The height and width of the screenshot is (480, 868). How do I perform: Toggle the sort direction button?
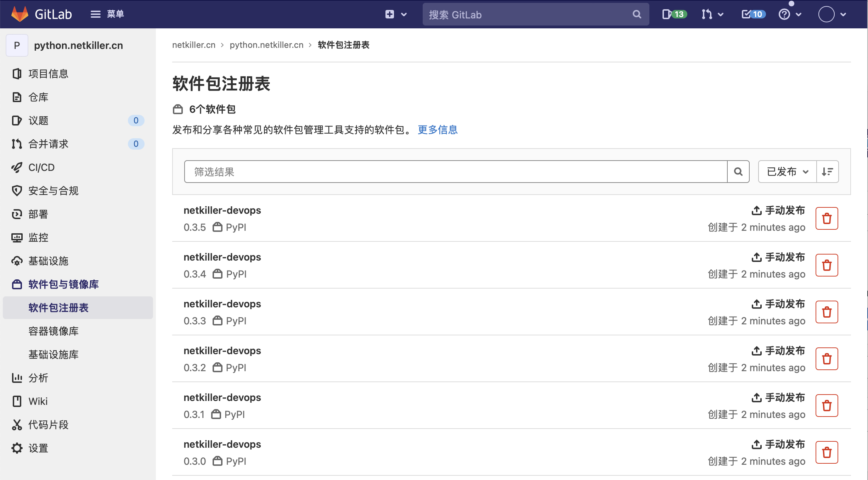point(828,172)
